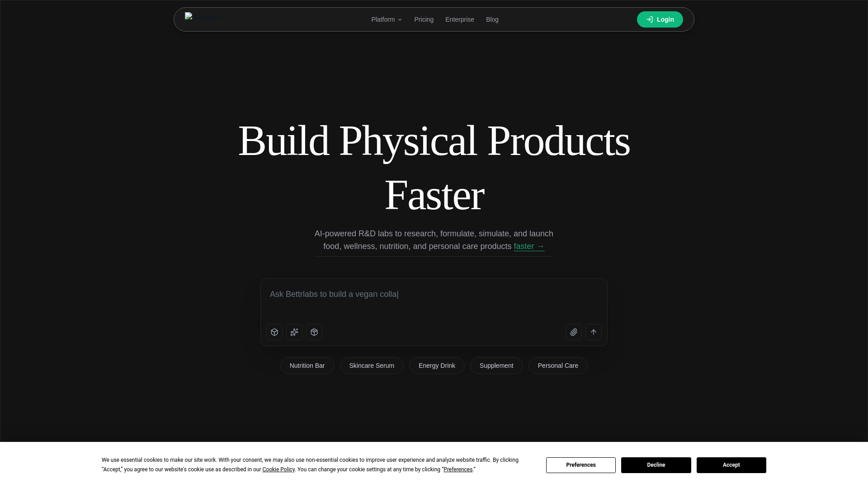Follow the green "faster →" link
Viewport: 868px width, 488px height.
pyautogui.click(x=529, y=246)
